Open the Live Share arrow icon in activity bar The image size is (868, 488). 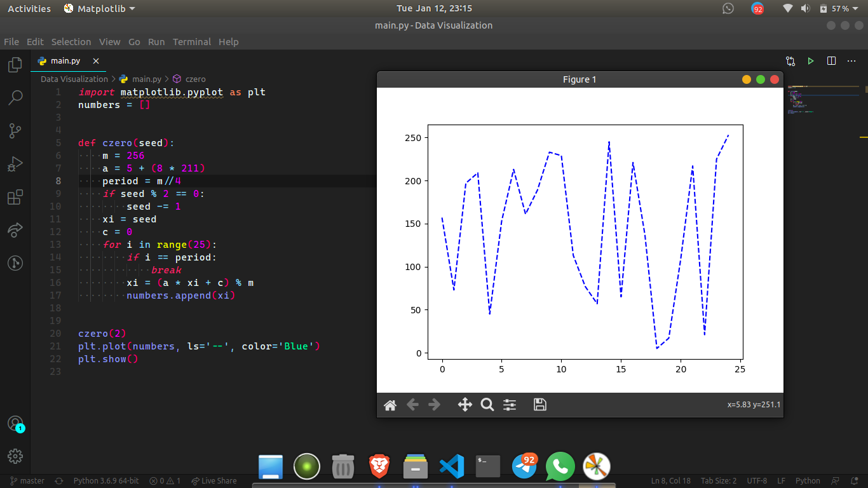pyautogui.click(x=15, y=230)
